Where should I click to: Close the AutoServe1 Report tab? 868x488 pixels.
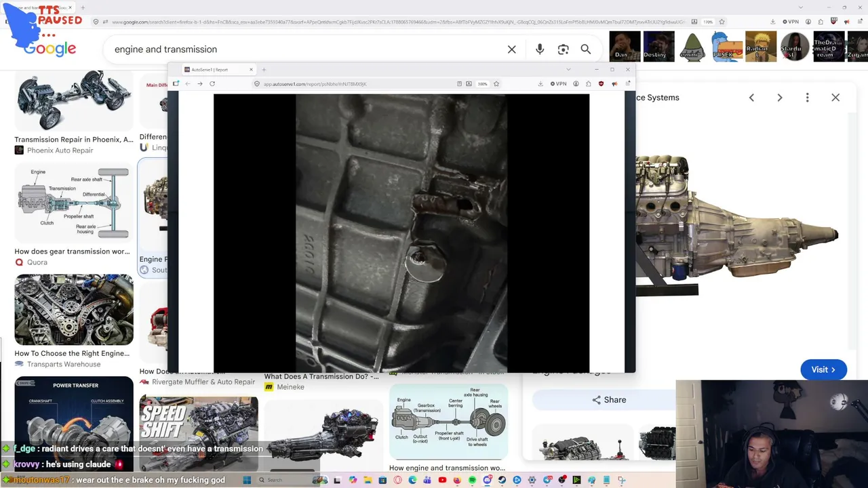pos(251,70)
